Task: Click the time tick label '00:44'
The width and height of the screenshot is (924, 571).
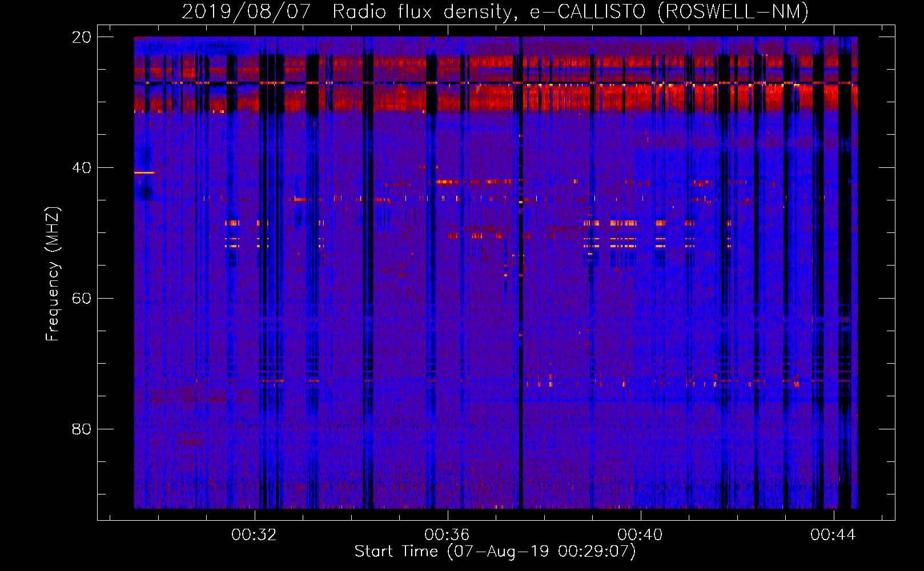Action: (x=833, y=534)
